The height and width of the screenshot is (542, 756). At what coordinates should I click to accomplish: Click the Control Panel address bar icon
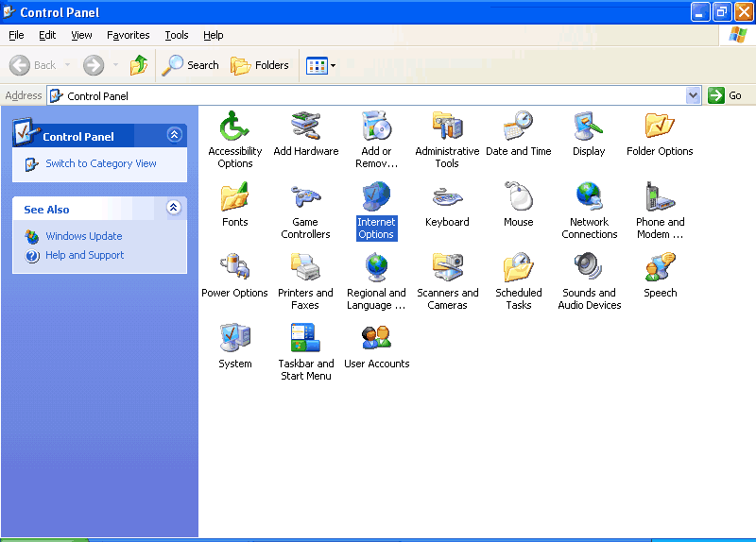point(57,95)
